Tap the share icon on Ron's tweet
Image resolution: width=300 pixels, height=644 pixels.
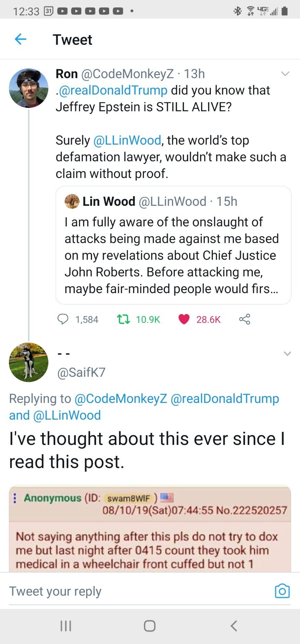(x=244, y=319)
